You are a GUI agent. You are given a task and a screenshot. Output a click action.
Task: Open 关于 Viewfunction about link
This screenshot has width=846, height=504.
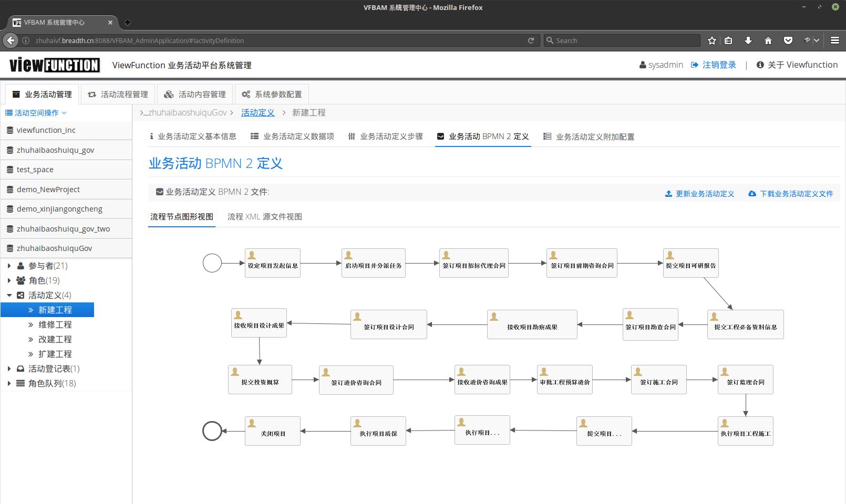point(797,65)
